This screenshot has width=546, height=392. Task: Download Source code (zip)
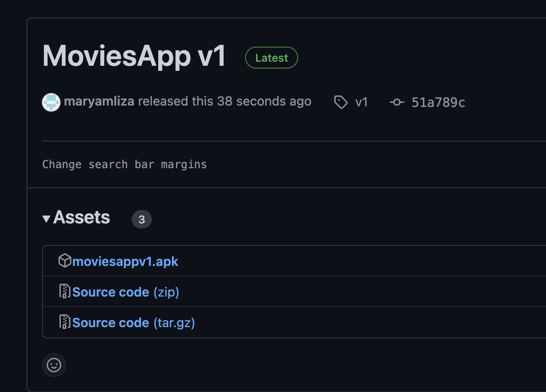coord(111,291)
